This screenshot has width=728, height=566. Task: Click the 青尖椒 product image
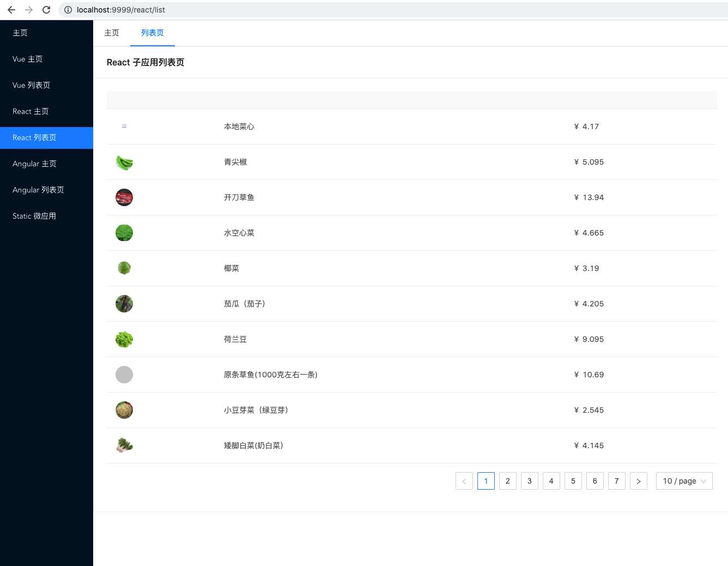pyautogui.click(x=124, y=162)
